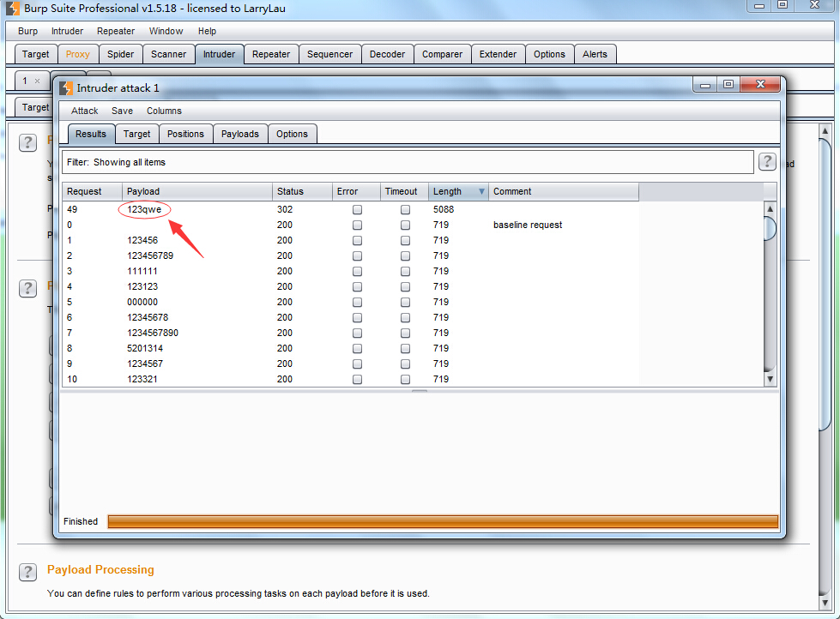Sort results by the Error column header

[x=356, y=192]
